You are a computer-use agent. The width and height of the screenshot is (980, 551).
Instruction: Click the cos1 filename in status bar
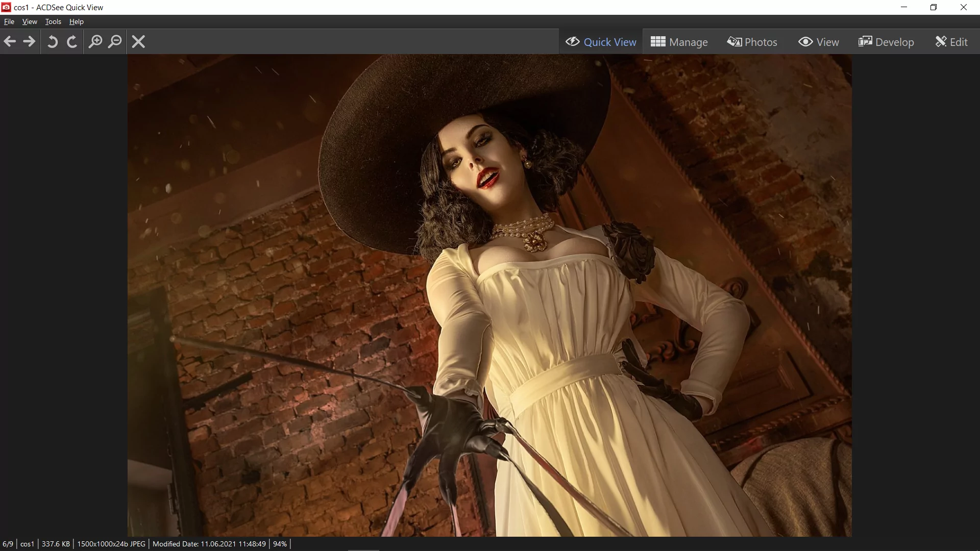coord(27,544)
